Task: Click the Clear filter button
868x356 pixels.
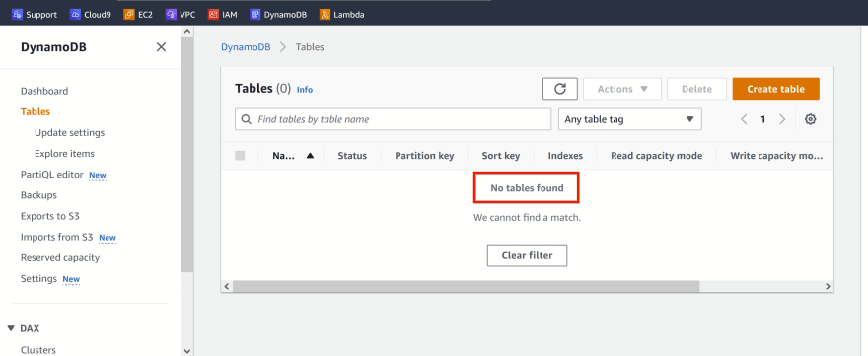Action: tap(527, 255)
